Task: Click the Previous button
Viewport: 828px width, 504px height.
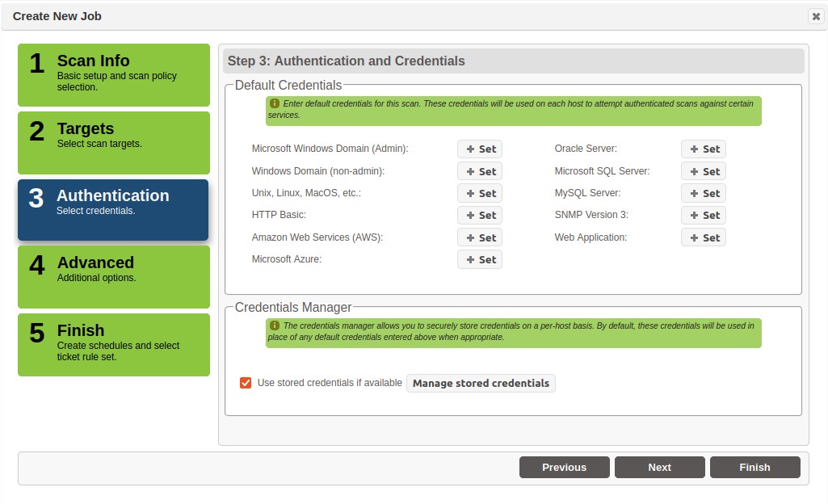Action: pyautogui.click(x=564, y=467)
